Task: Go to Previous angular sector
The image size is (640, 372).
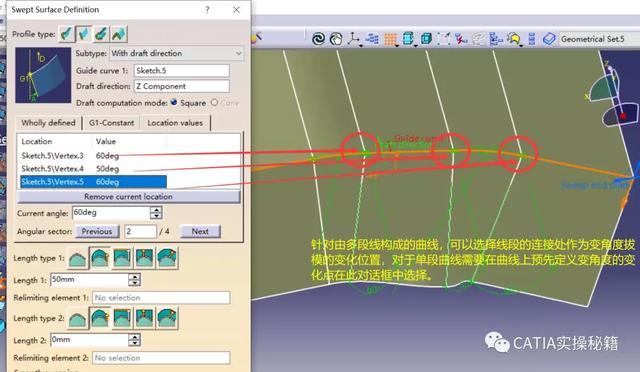Action: pos(97,231)
